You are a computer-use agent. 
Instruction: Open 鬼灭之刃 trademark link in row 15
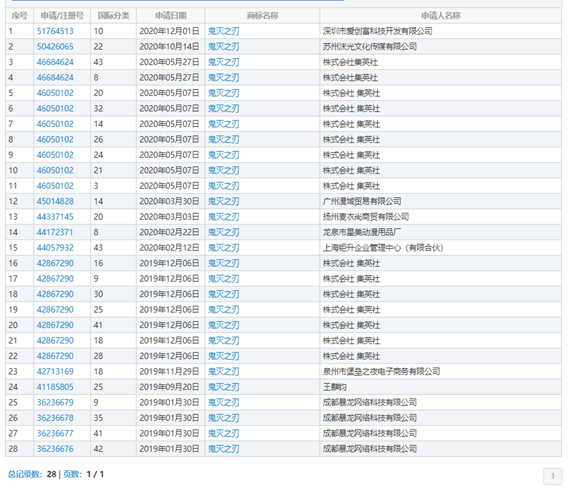[224, 248]
